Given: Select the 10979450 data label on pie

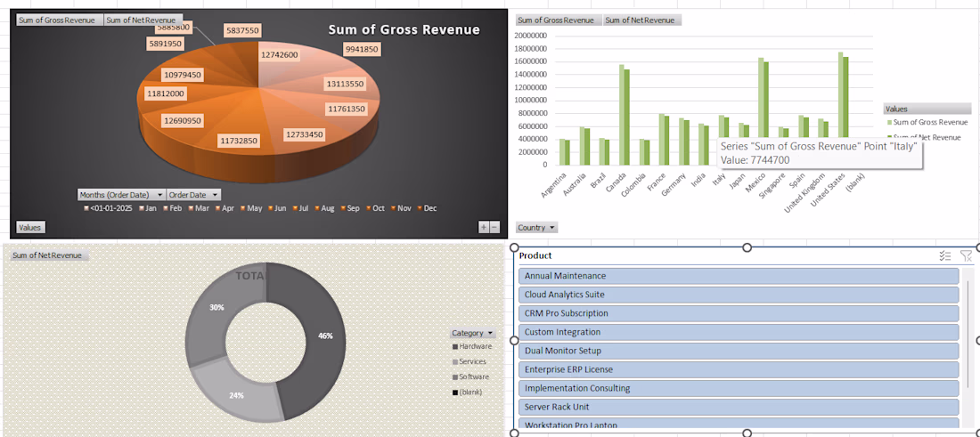Looking at the screenshot, I should [x=183, y=75].
